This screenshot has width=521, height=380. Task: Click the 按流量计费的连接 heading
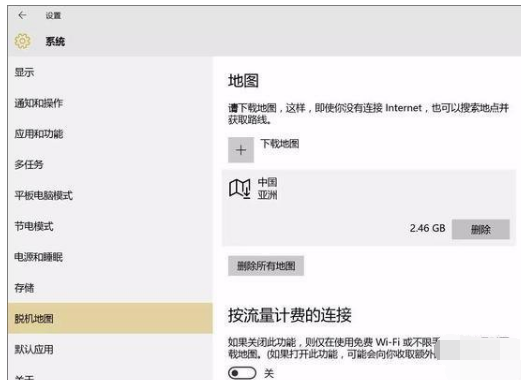tap(290, 315)
